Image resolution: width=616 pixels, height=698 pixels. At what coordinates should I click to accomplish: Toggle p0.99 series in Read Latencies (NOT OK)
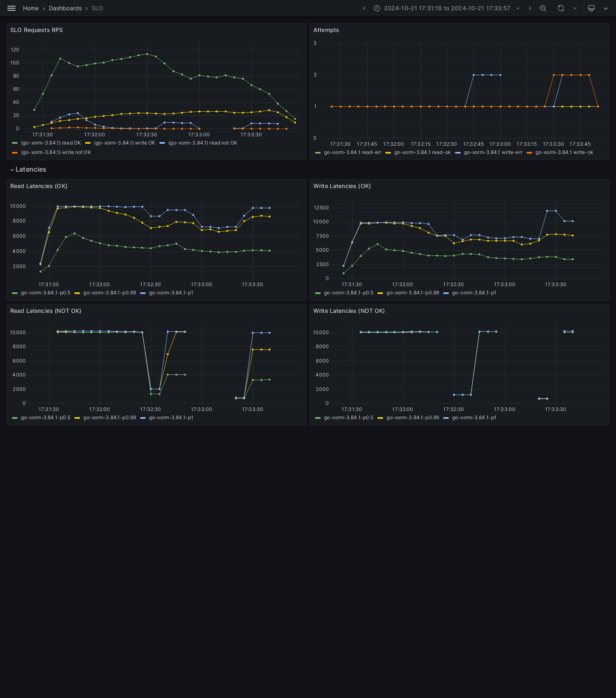tap(110, 418)
